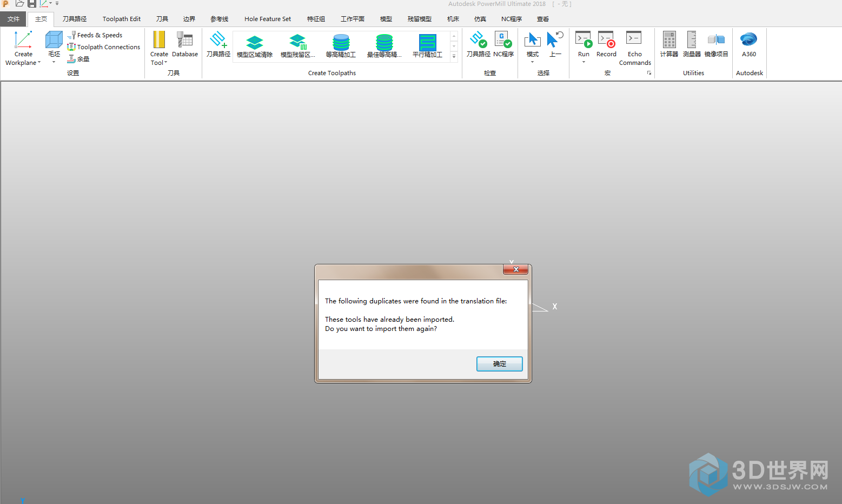Open Toolpath Connections settings

[103, 47]
